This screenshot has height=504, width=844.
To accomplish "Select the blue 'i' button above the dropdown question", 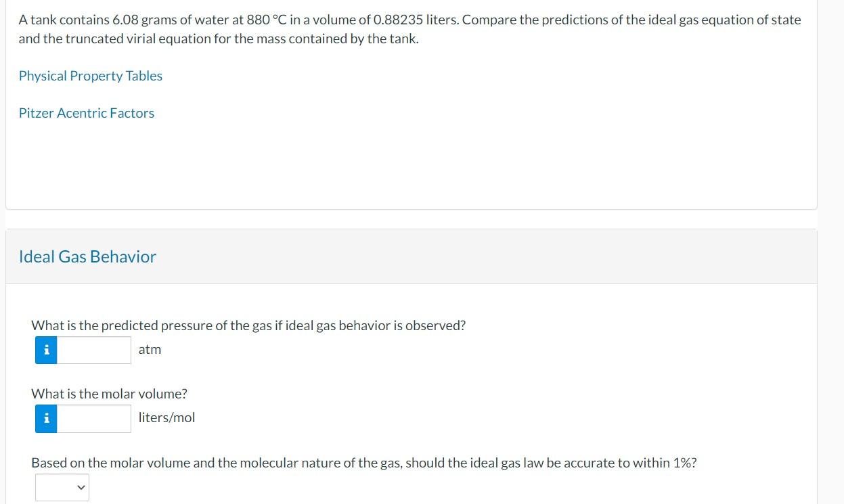I will [x=45, y=418].
